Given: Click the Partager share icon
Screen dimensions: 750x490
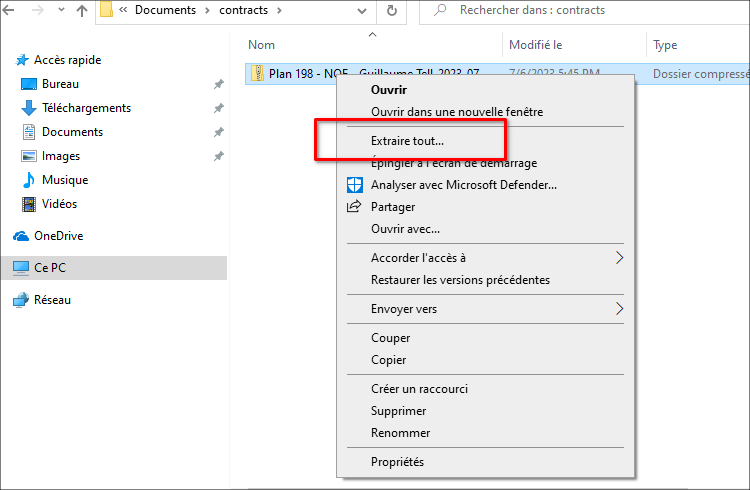Looking at the screenshot, I should [x=353, y=207].
